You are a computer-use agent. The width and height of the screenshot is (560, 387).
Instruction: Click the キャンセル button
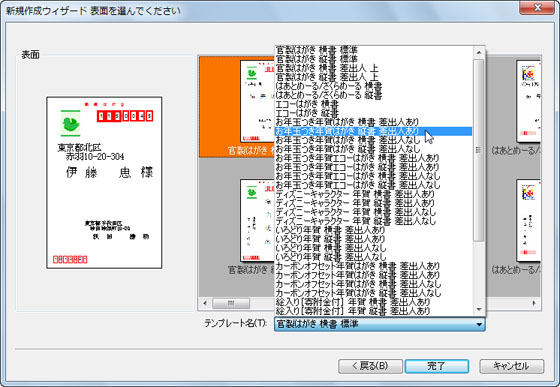pyautogui.click(x=511, y=366)
